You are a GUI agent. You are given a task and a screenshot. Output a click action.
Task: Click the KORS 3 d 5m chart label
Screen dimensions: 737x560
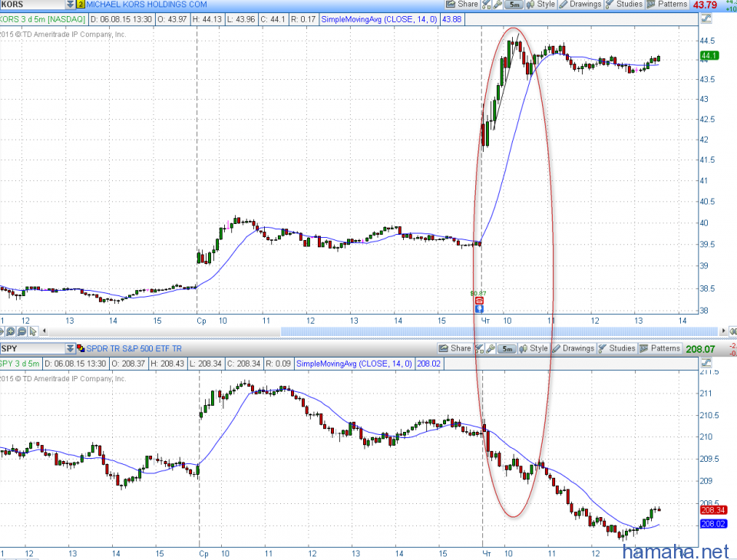(43, 19)
